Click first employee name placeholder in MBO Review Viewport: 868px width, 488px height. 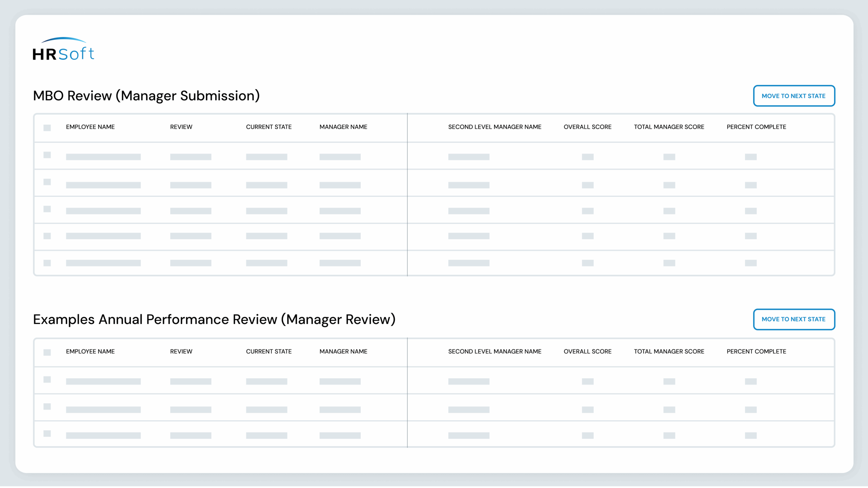pos(103,157)
